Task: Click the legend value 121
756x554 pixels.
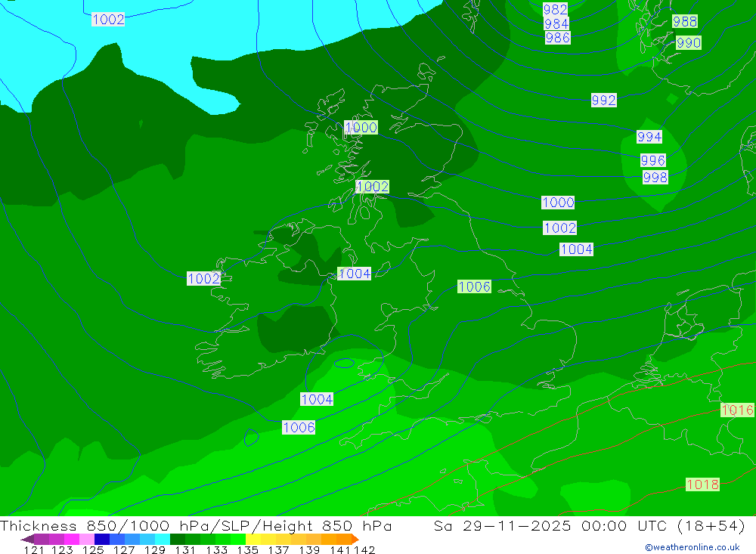Action: (34, 550)
